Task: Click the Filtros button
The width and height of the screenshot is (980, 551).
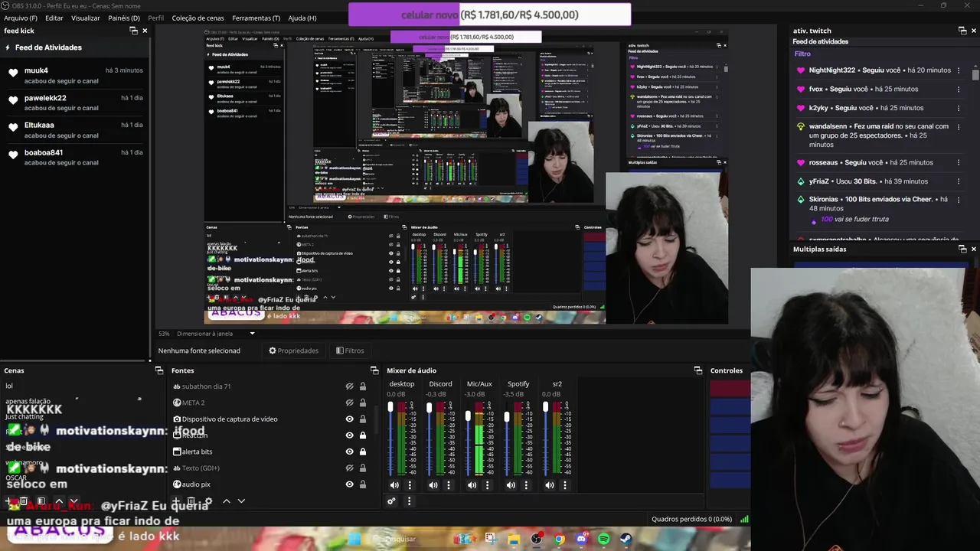Action: [x=350, y=350]
